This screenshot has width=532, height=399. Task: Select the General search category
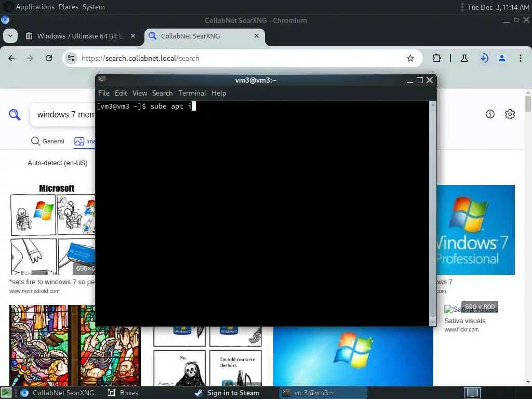click(x=47, y=141)
